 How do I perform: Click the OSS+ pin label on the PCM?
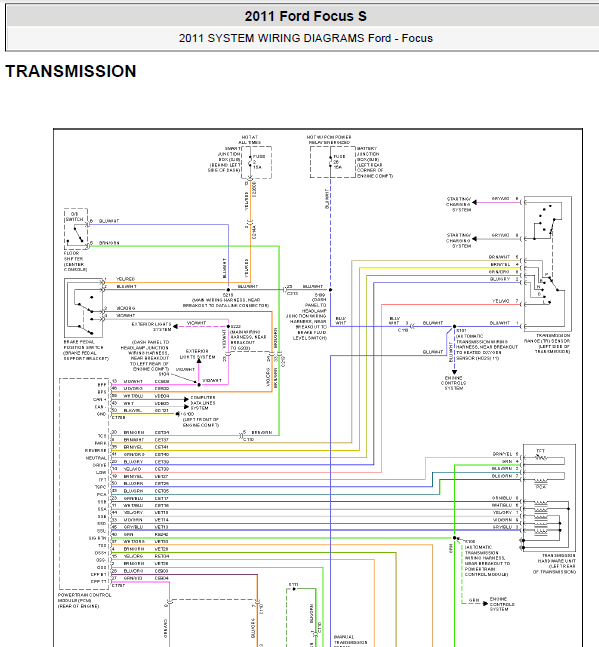pos(100,553)
